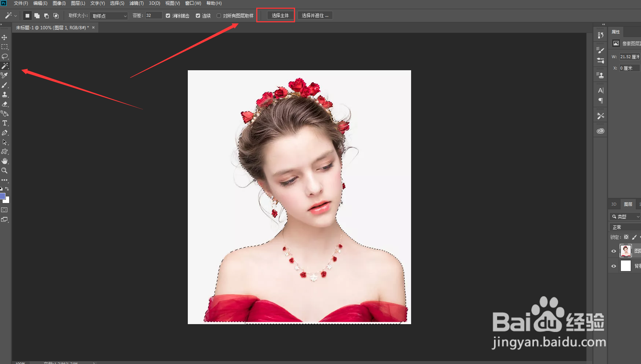Select the Lasso tool
Viewport: 641px width, 364px height.
(4, 57)
